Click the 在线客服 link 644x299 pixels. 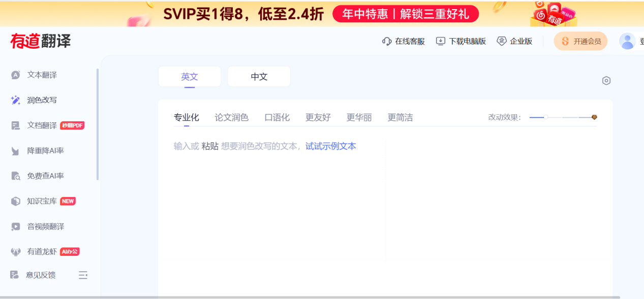[x=410, y=41]
